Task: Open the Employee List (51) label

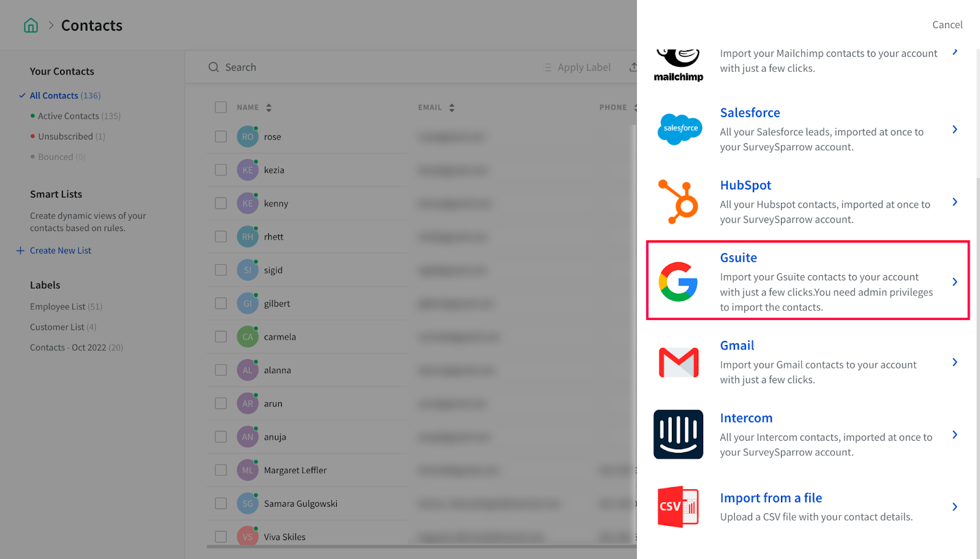Action: [66, 306]
